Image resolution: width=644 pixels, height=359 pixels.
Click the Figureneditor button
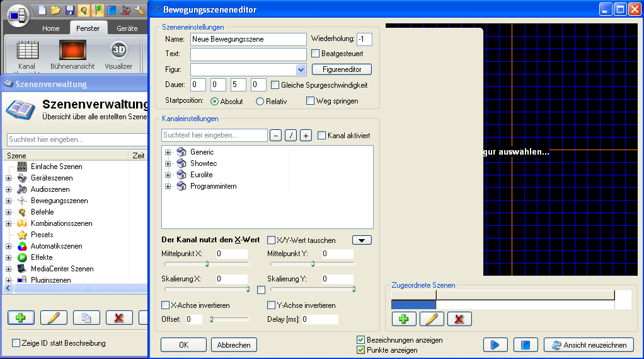pos(342,69)
